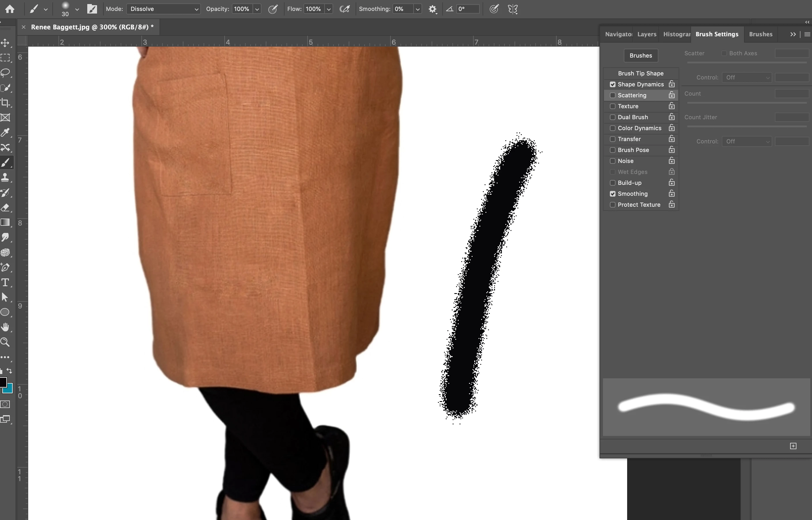This screenshot has height=520, width=812.
Task: Open the blending Mode dropdown
Action: 164,9
